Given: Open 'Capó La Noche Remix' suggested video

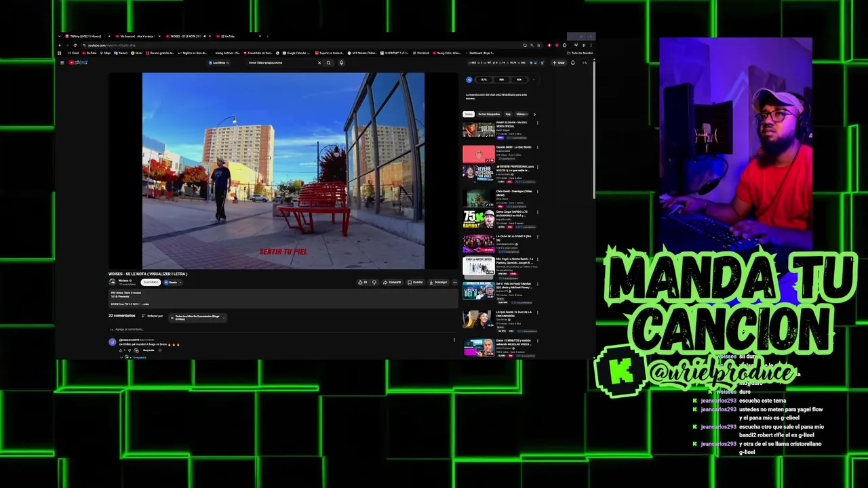Looking at the screenshot, I should (479, 266).
